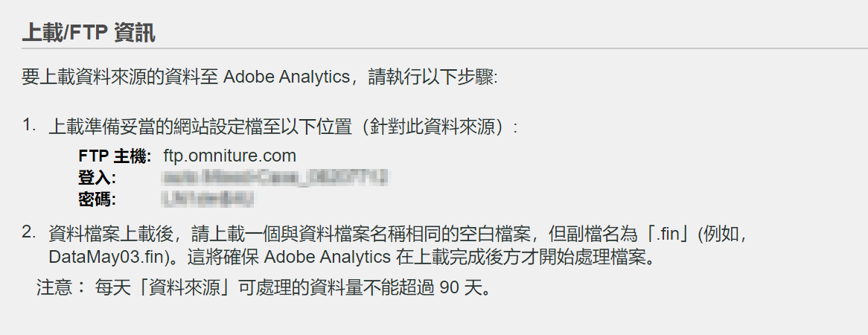Click the 上載/FTP 資訊 section heading

click(89, 33)
